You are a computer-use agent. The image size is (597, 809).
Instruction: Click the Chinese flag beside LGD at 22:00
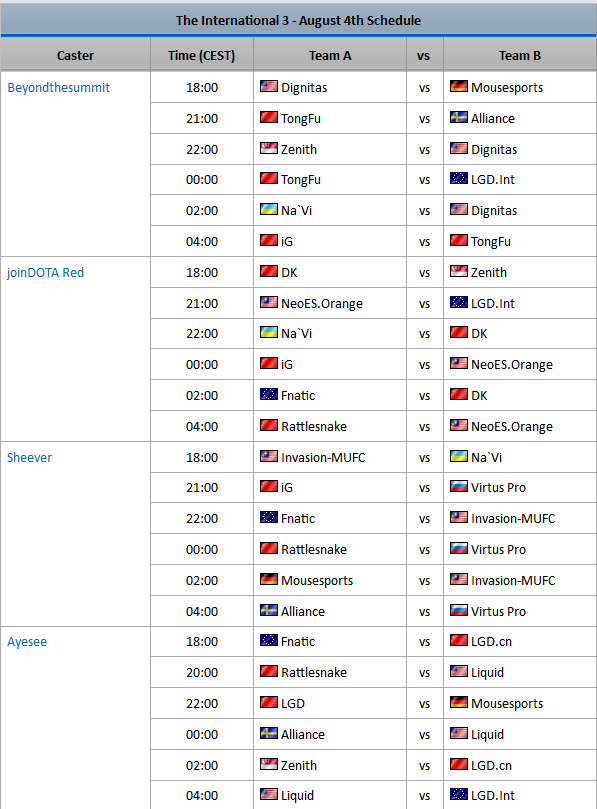tap(269, 702)
